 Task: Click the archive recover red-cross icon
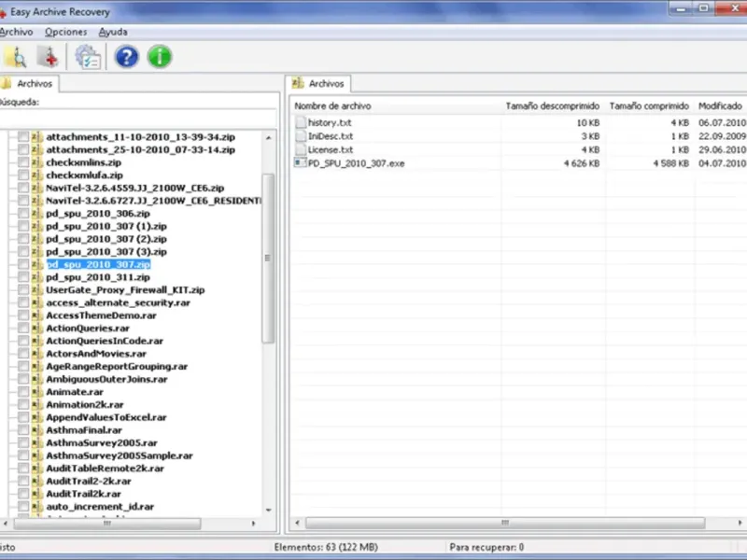coord(48,57)
